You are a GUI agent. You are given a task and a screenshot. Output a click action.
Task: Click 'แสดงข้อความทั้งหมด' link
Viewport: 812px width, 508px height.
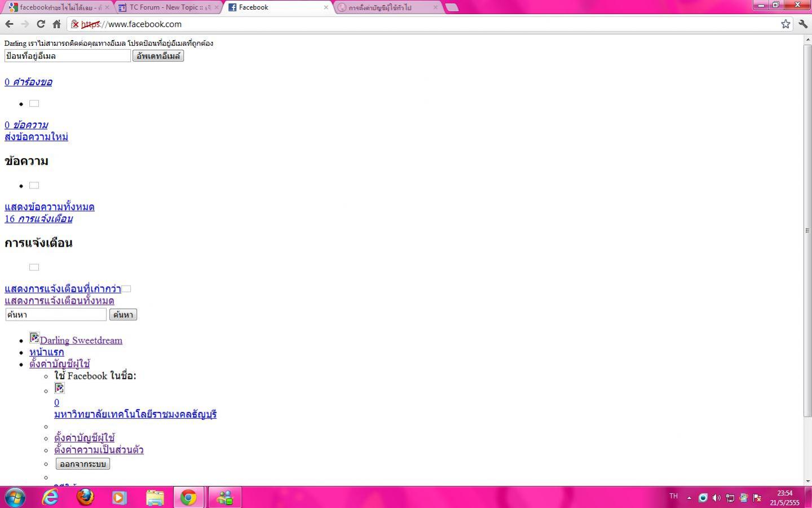(50, 207)
